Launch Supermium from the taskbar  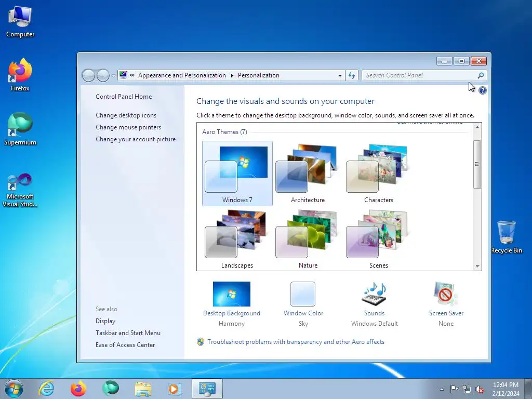110,389
